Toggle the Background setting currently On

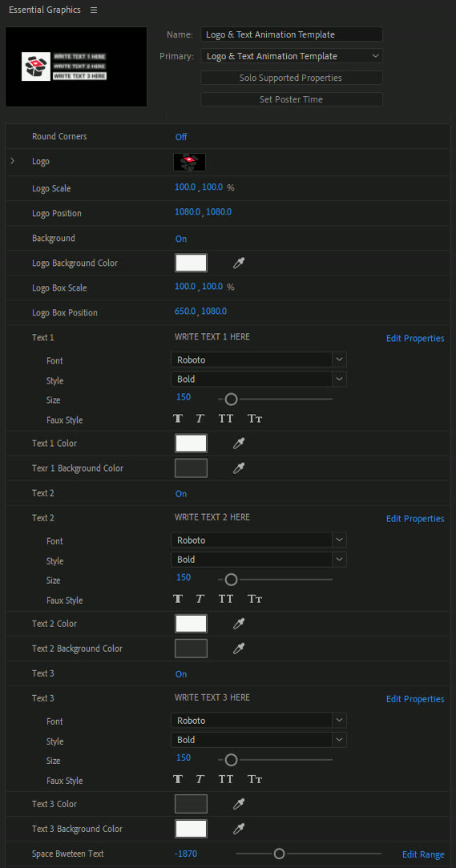[x=181, y=239]
